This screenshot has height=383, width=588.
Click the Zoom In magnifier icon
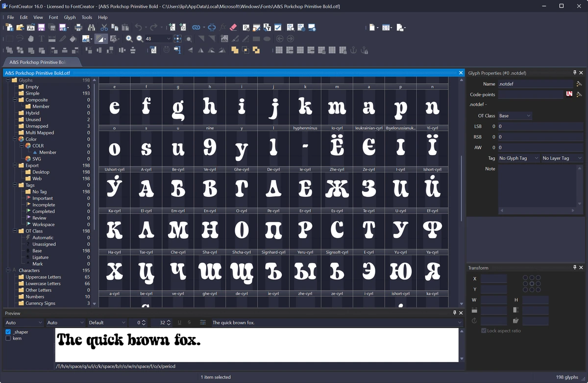click(x=129, y=39)
